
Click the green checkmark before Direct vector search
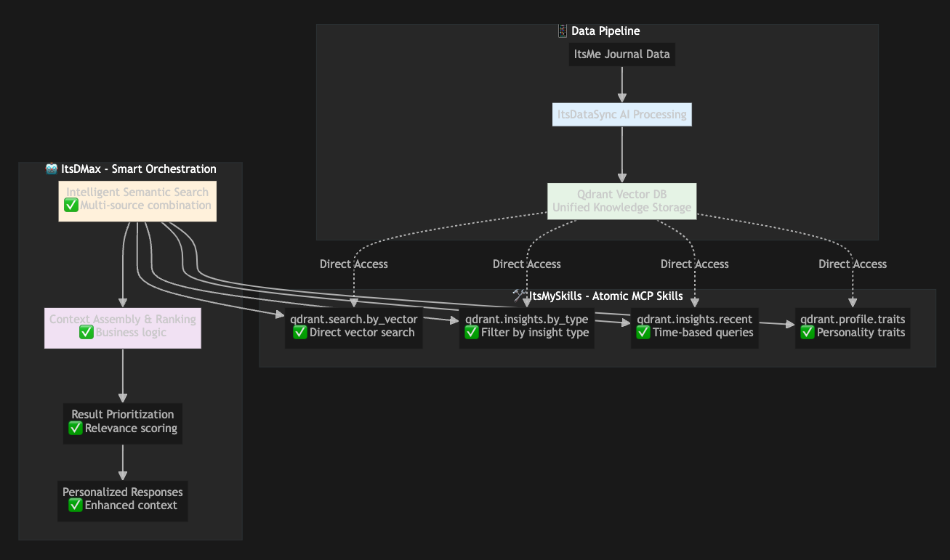pyautogui.click(x=299, y=333)
